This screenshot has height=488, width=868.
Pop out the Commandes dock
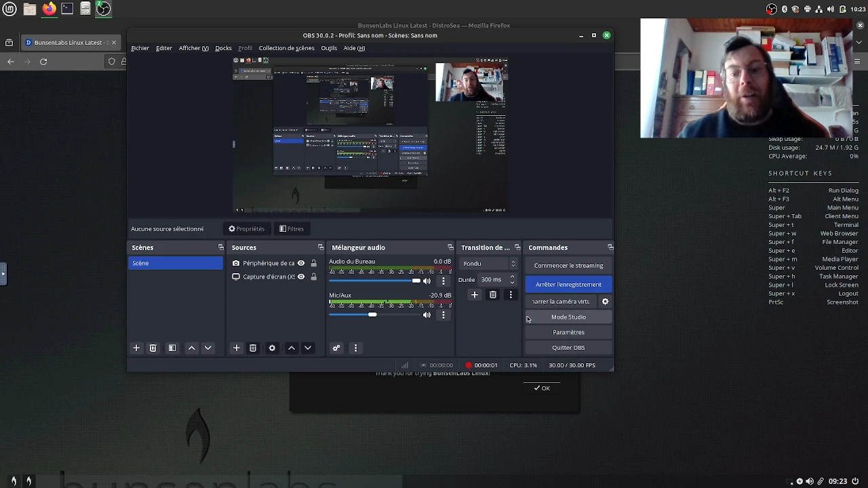[x=610, y=247]
